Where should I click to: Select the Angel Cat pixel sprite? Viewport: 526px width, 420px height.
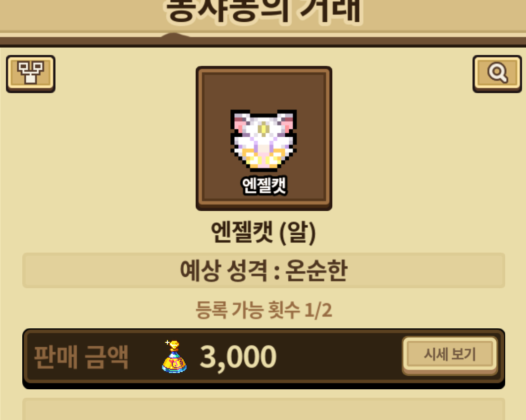[263, 140]
